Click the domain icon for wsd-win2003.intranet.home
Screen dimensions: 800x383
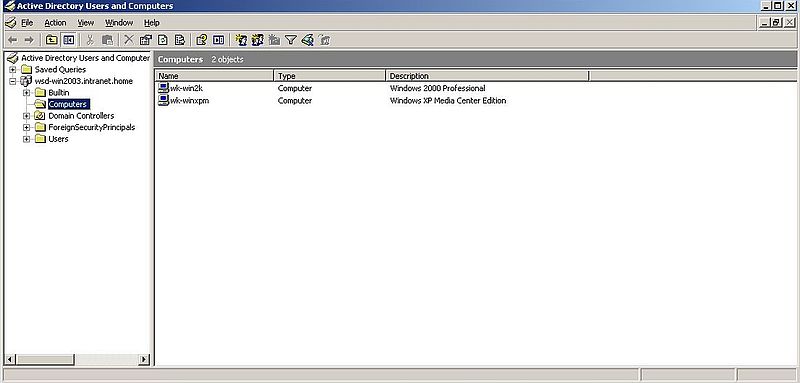pyautogui.click(x=27, y=81)
